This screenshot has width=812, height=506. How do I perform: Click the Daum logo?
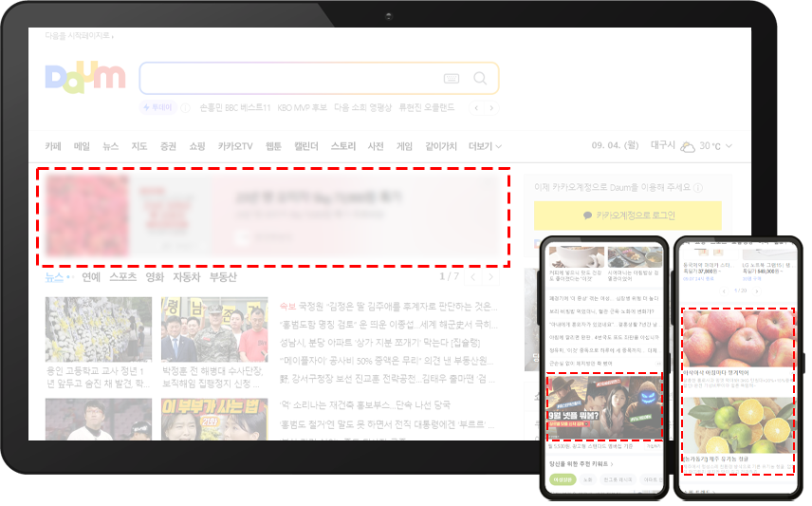pyautogui.click(x=84, y=78)
